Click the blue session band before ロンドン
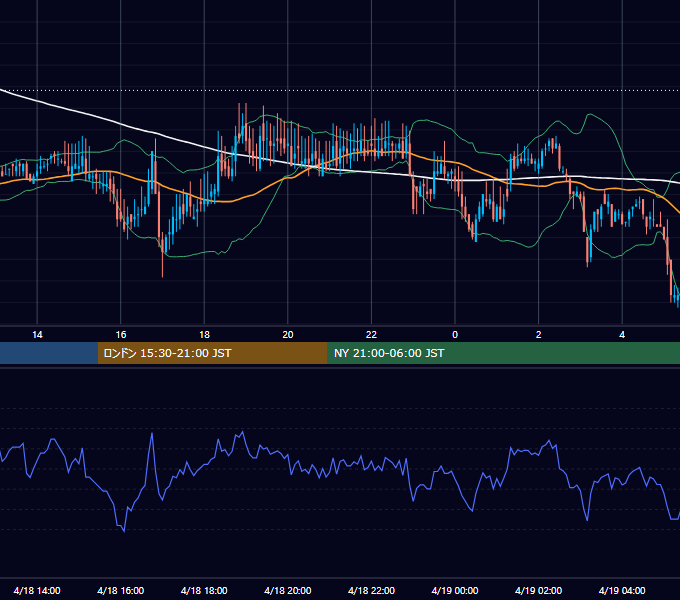The height and width of the screenshot is (600, 680). (x=49, y=353)
